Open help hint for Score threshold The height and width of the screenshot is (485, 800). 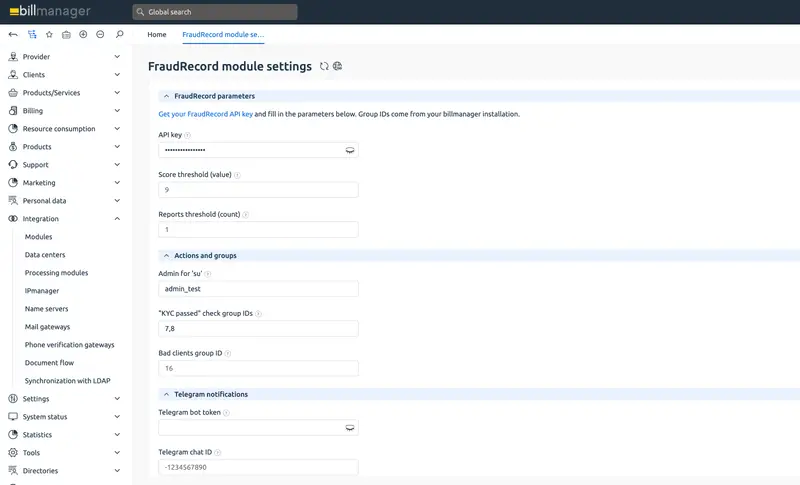click(237, 175)
